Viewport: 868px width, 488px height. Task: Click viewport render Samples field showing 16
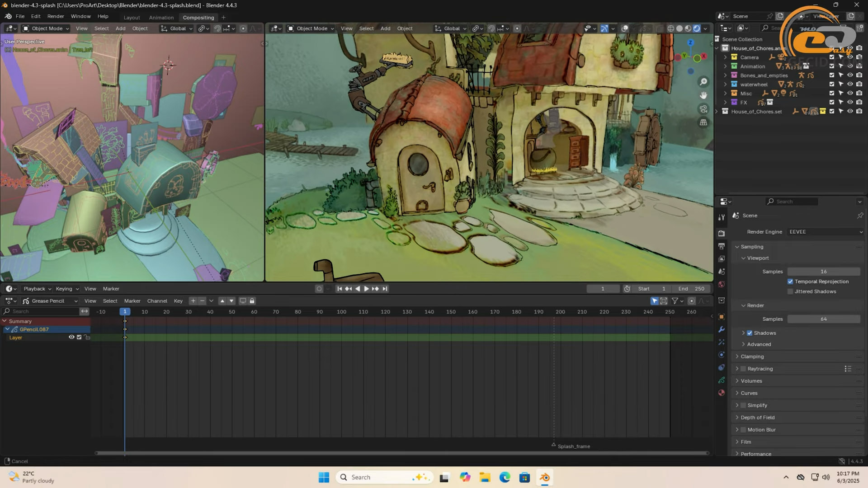coord(824,272)
